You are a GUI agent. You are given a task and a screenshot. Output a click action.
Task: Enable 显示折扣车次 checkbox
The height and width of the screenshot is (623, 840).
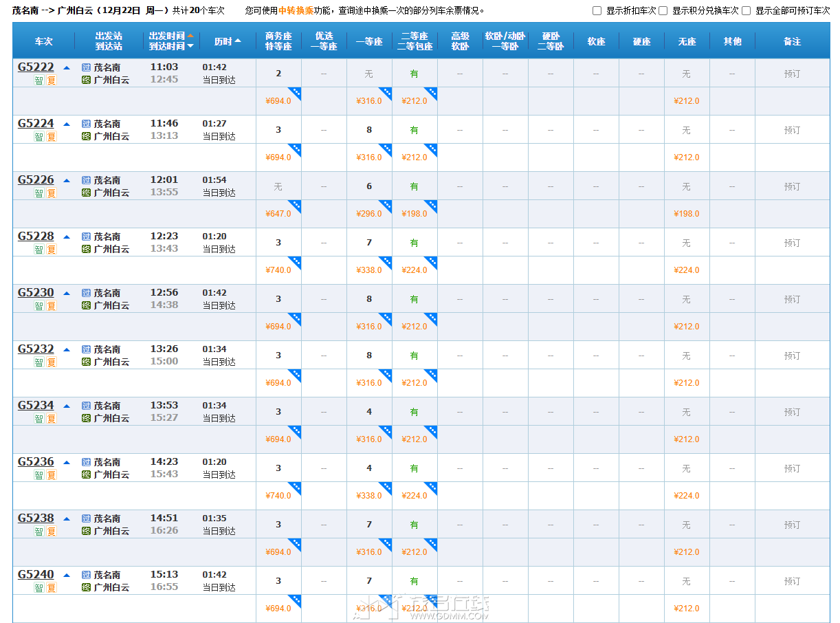597,11
